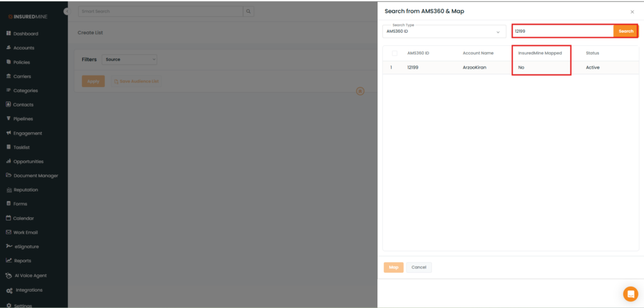Screen dimensions: 644x308
Task: Close the Search from AMS360 & Map dialog
Action: tap(632, 12)
